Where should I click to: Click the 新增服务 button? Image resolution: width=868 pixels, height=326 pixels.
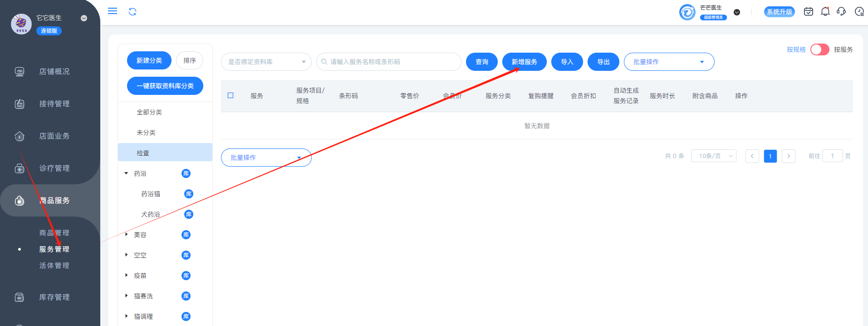525,62
